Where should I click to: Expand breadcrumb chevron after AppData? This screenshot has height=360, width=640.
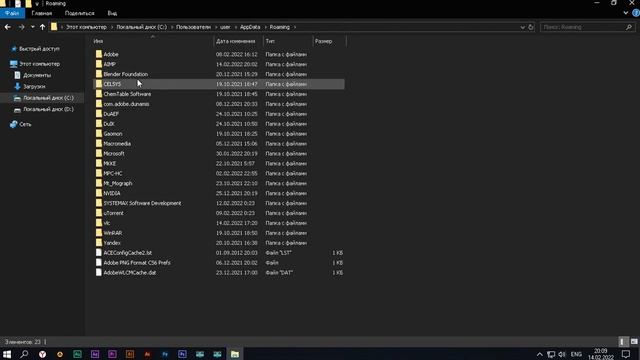coord(265,27)
